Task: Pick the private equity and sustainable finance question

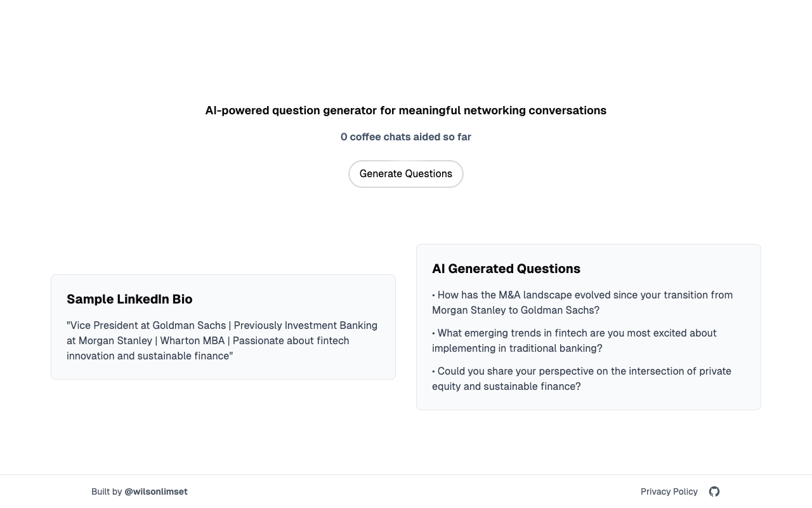Action: tap(582, 378)
